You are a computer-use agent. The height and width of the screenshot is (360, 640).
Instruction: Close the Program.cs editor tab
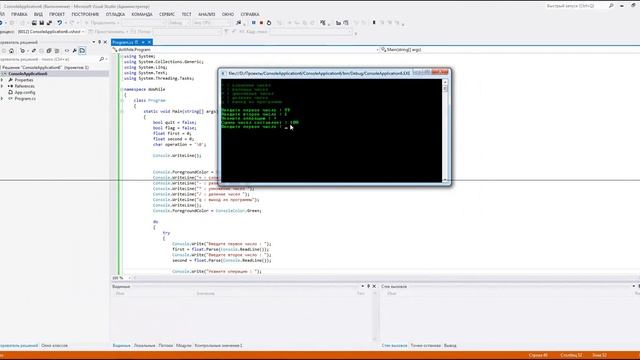pyautogui.click(x=149, y=42)
